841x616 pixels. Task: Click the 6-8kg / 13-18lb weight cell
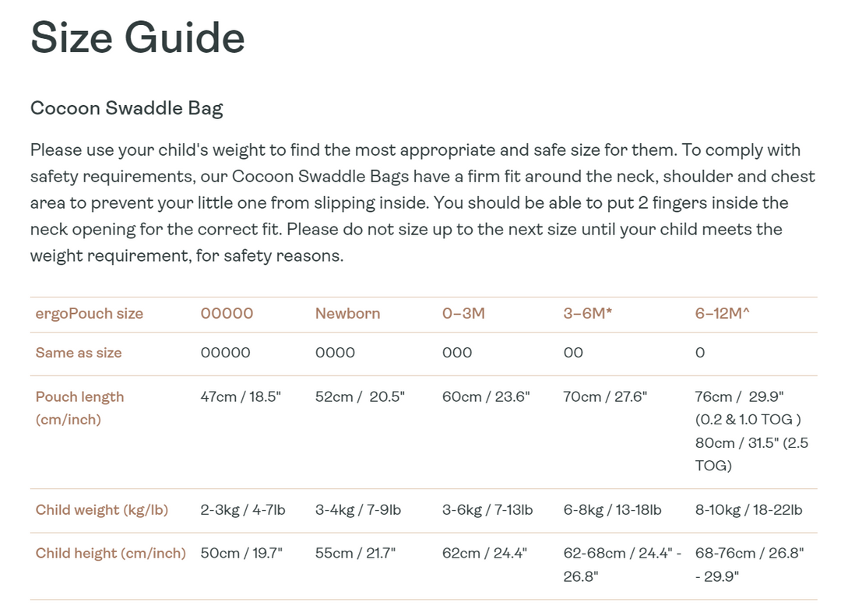(x=612, y=510)
